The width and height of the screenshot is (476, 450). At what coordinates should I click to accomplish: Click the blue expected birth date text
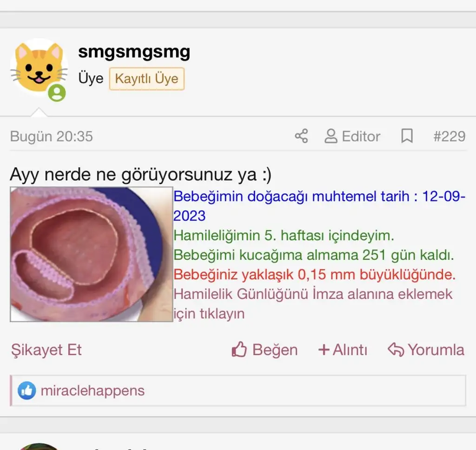[x=319, y=197]
